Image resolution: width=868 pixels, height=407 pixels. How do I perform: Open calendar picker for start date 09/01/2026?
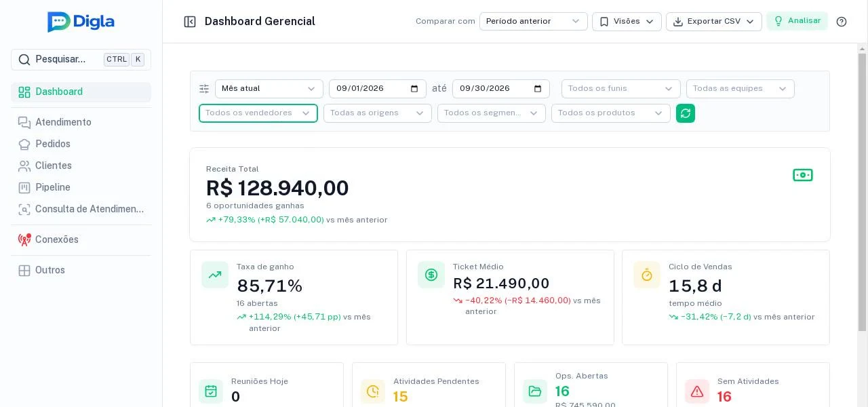415,89
